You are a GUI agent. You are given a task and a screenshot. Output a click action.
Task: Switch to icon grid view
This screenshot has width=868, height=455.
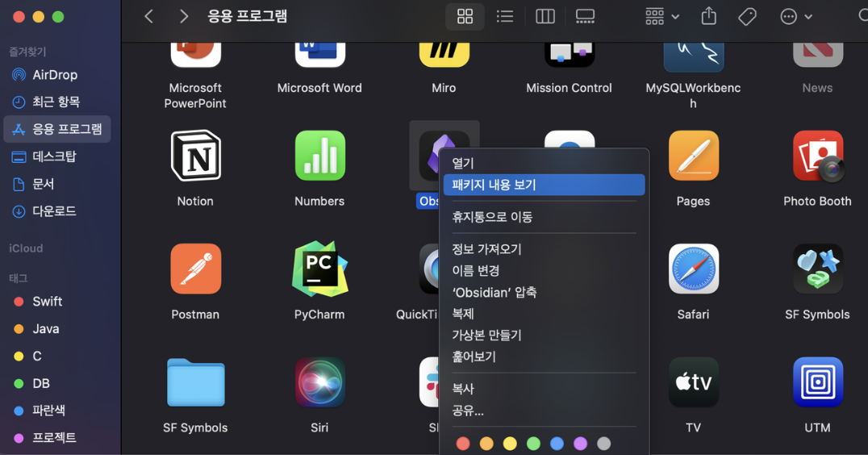(465, 17)
